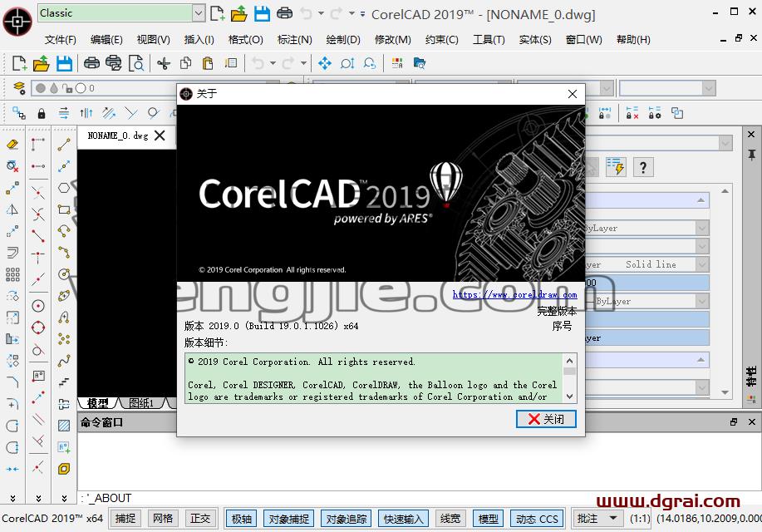The height and width of the screenshot is (532, 762).
Task: Toggle 正交 ortho mode in status bar
Action: [200, 519]
